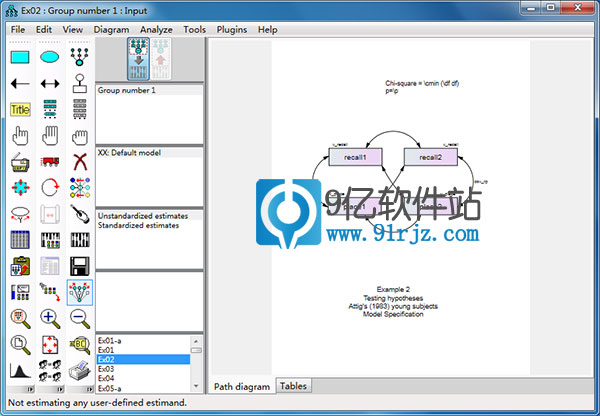Choose the move parameter values tool
The height and width of the screenshot is (416, 600).
(x=20, y=214)
